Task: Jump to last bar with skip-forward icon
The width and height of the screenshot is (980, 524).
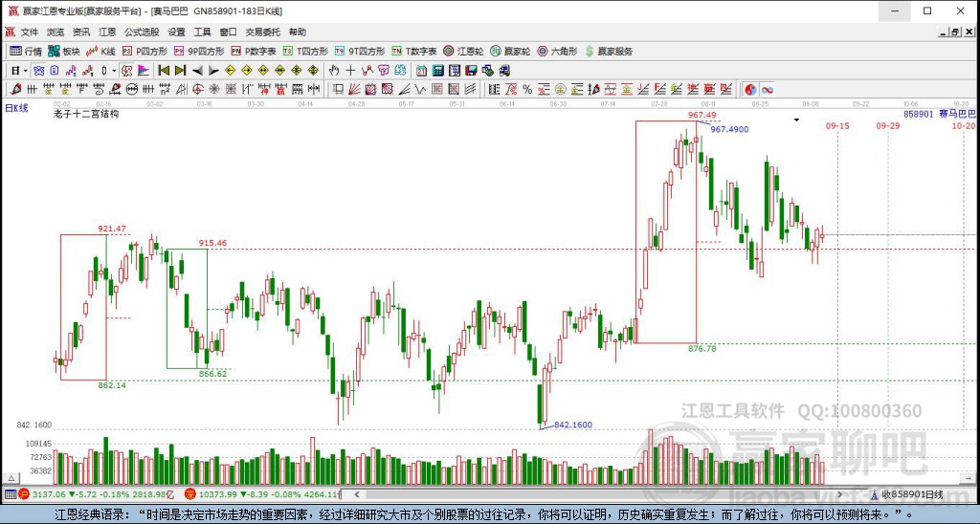Action: 180,71
